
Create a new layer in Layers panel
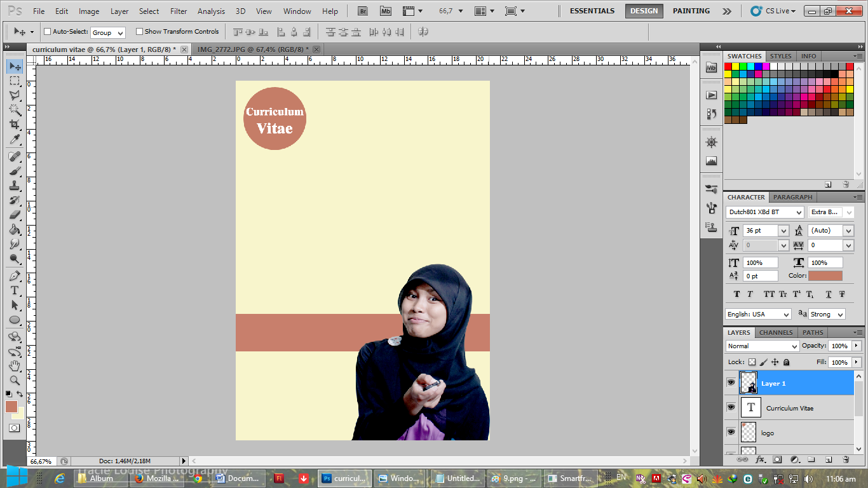(x=829, y=459)
